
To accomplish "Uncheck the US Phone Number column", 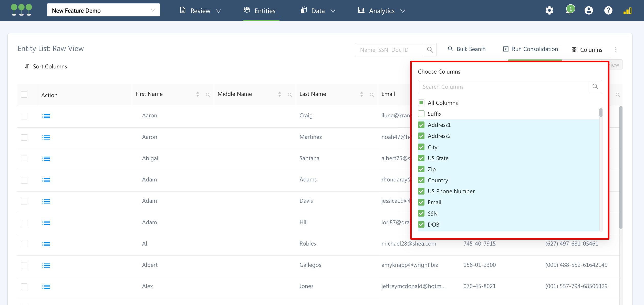I will (421, 191).
